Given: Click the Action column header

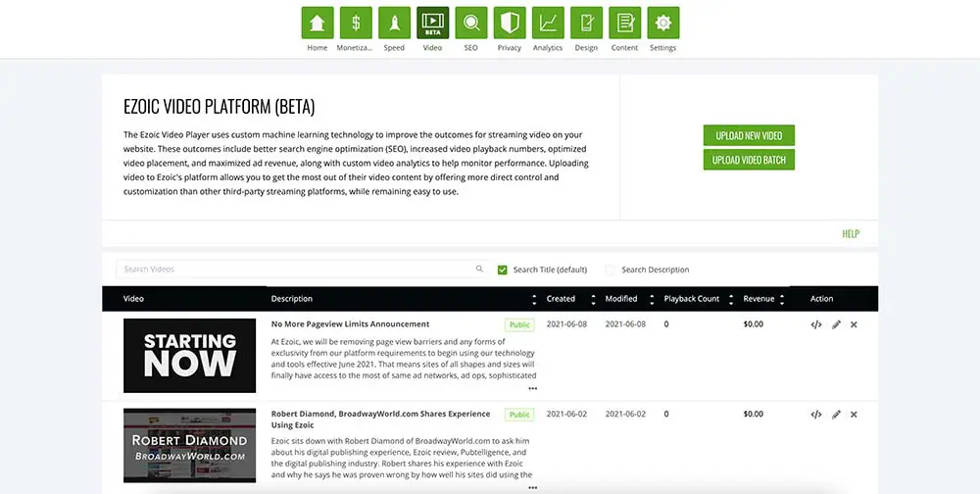Looking at the screenshot, I should coord(821,299).
